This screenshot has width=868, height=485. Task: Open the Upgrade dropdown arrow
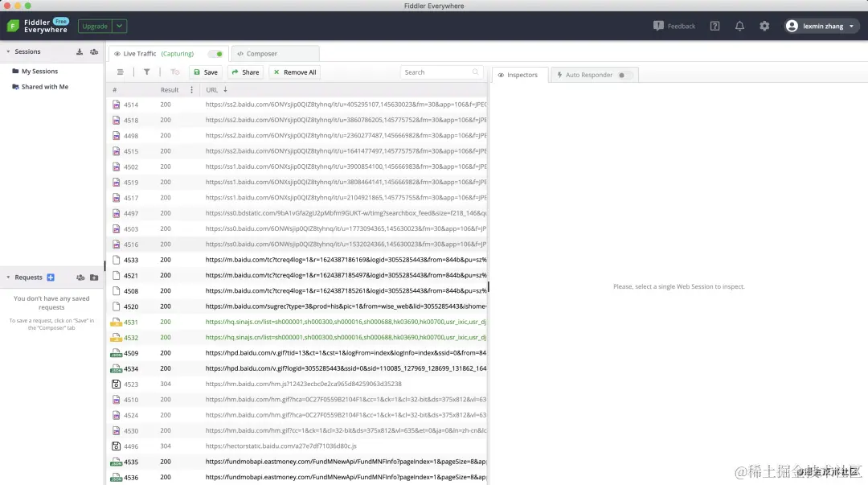point(119,26)
